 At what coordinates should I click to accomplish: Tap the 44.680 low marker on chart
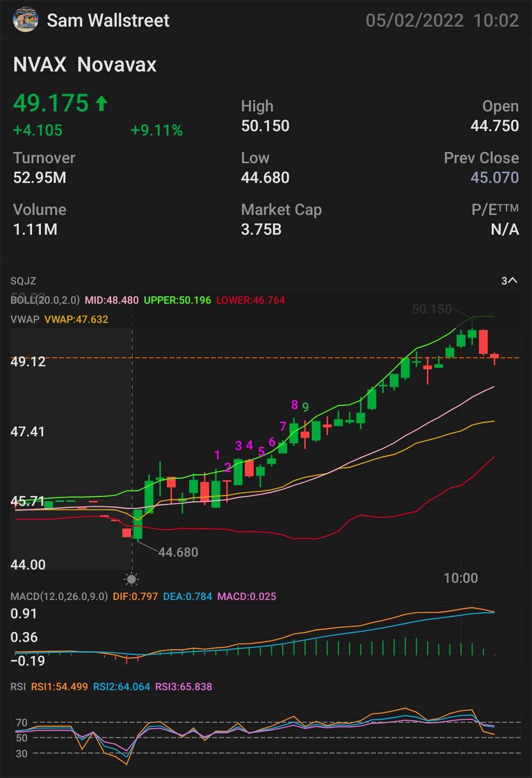coord(178,552)
